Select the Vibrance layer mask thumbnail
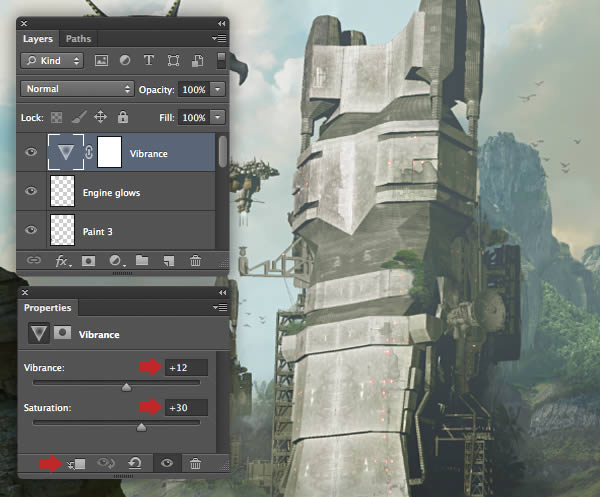Viewport: 600px width, 497px height. tap(109, 152)
